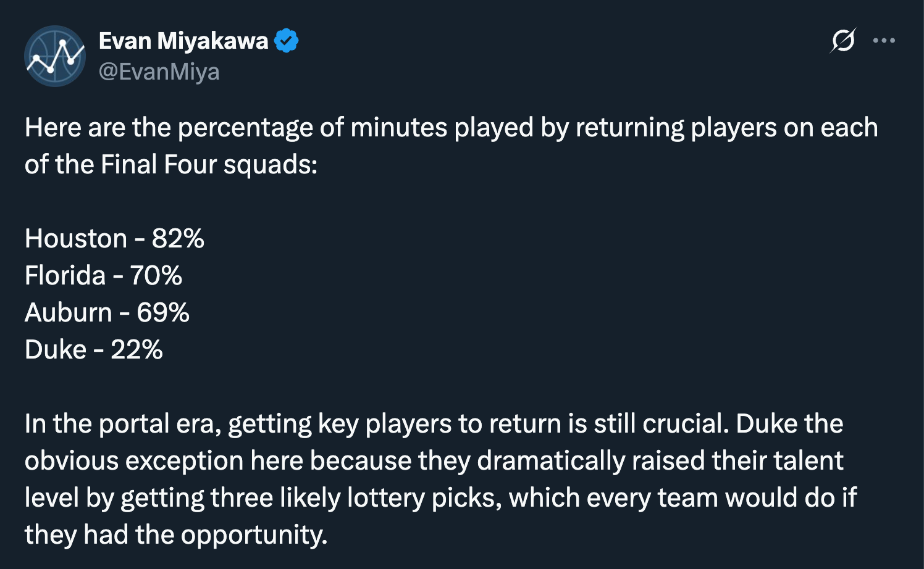The height and width of the screenshot is (569, 924).
Task: Click the words "percentage of minutes played"
Action: (355, 128)
